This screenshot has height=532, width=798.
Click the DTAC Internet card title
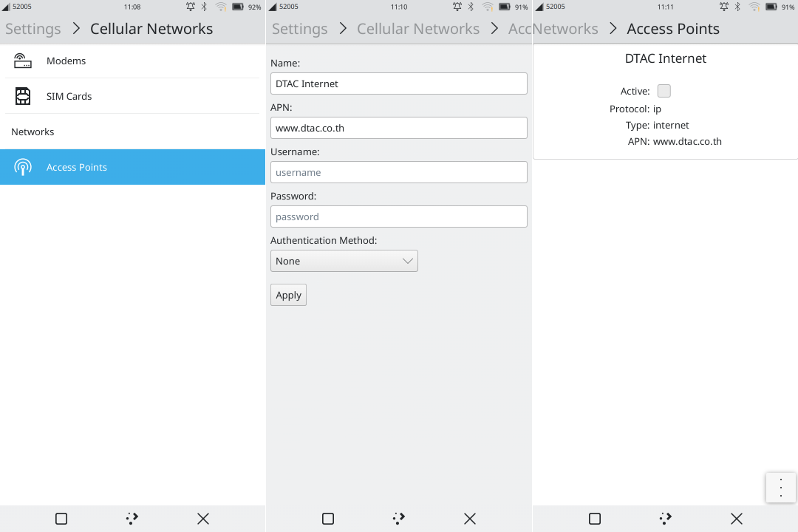coord(665,58)
